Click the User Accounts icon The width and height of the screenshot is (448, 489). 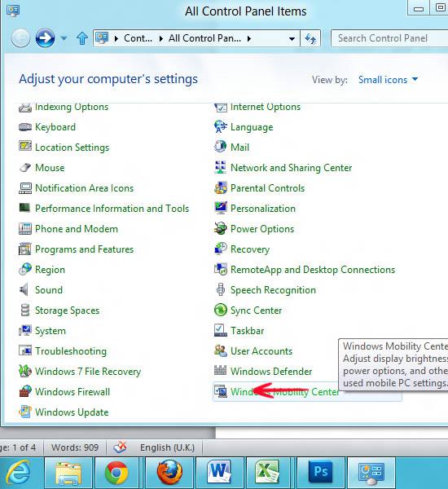(x=221, y=350)
